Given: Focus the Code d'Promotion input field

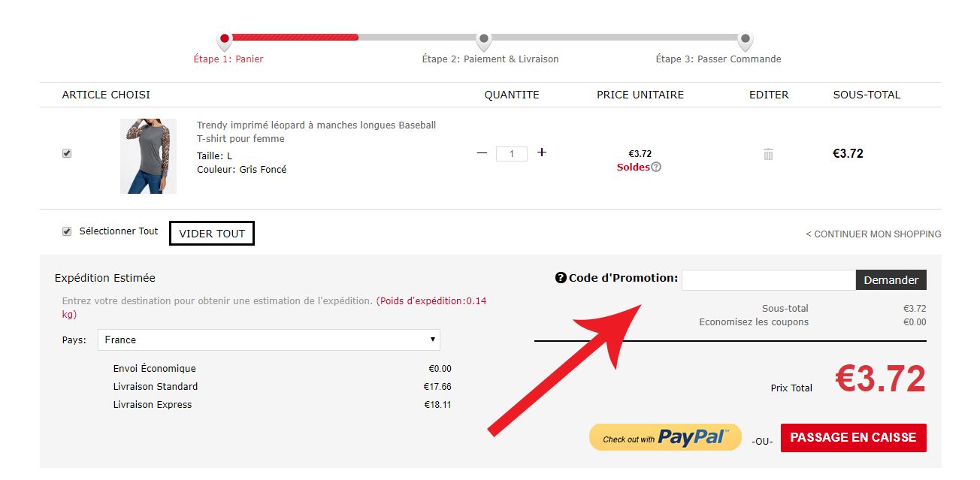Looking at the screenshot, I should [769, 280].
